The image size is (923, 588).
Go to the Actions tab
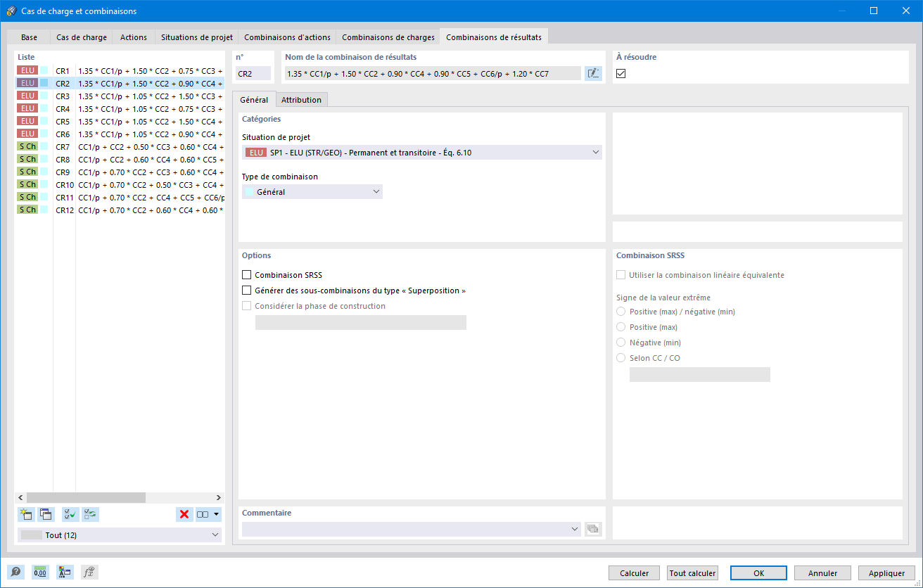pos(134,37)
